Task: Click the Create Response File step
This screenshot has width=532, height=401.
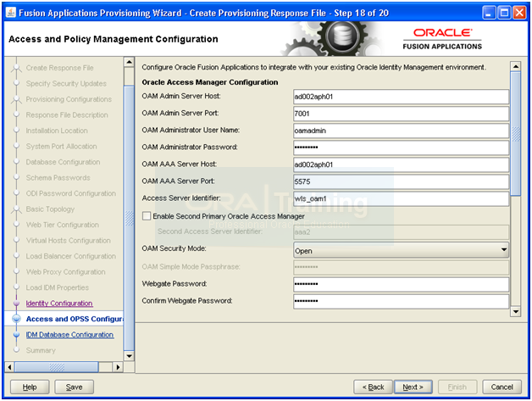Action: click(59, 68)
